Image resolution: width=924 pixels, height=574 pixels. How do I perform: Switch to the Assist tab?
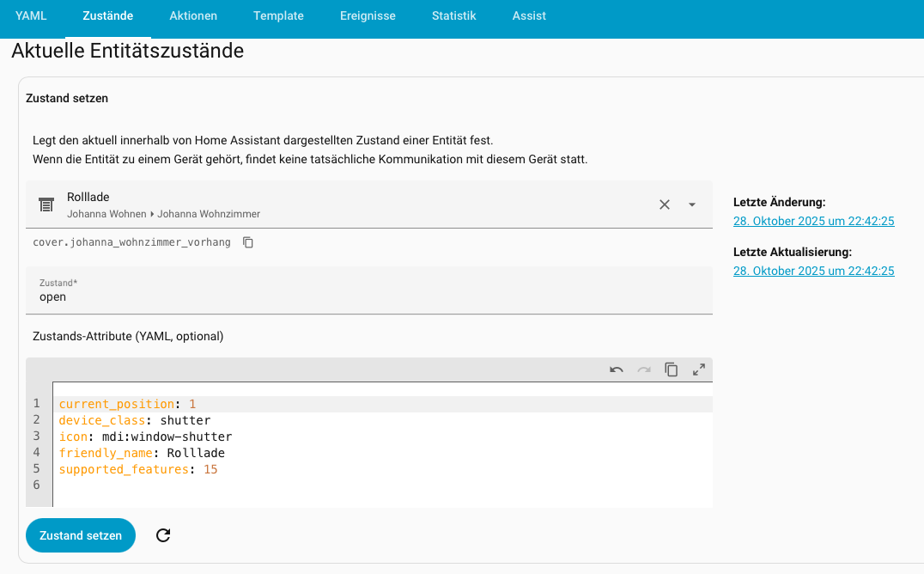point(529,15)
